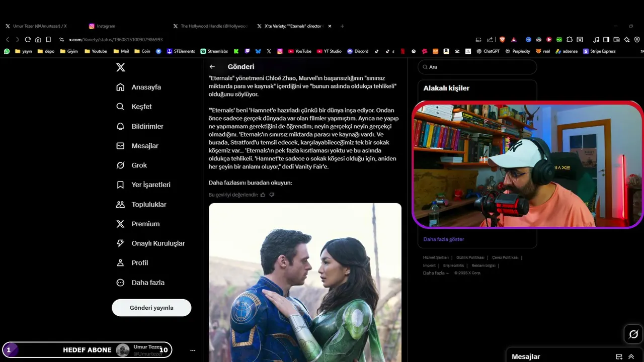Screen dimensions: 644x362
Task: Open Leo AI sparkle icon
Action: [626, 39]
